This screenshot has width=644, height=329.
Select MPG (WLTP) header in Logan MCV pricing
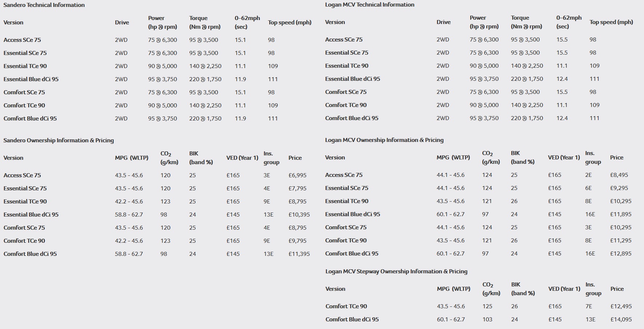click(453, 157)
